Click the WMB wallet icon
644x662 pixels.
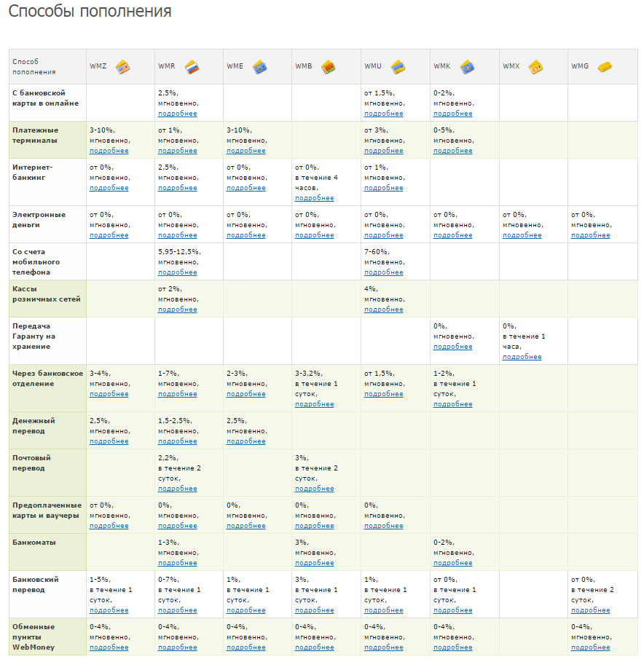point(328,67)
